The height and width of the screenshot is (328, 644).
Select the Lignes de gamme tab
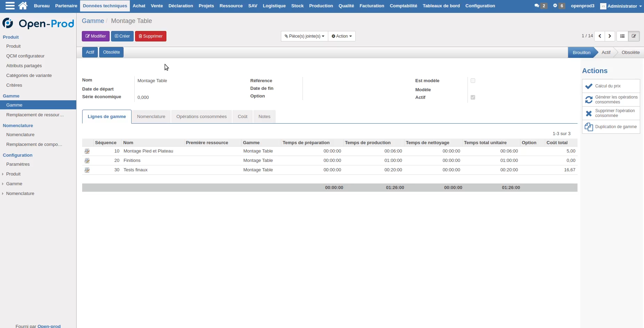107,117
